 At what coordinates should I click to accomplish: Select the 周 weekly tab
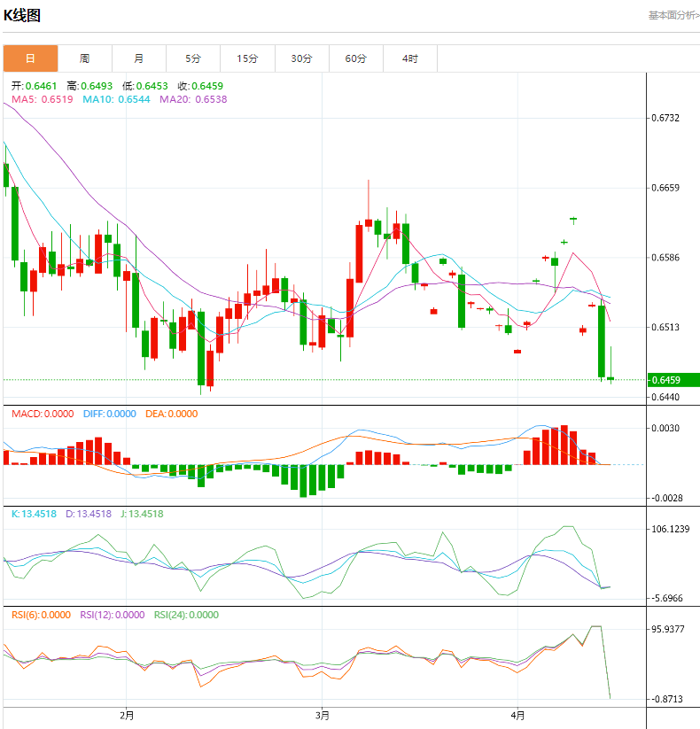(x=84, y=58)
